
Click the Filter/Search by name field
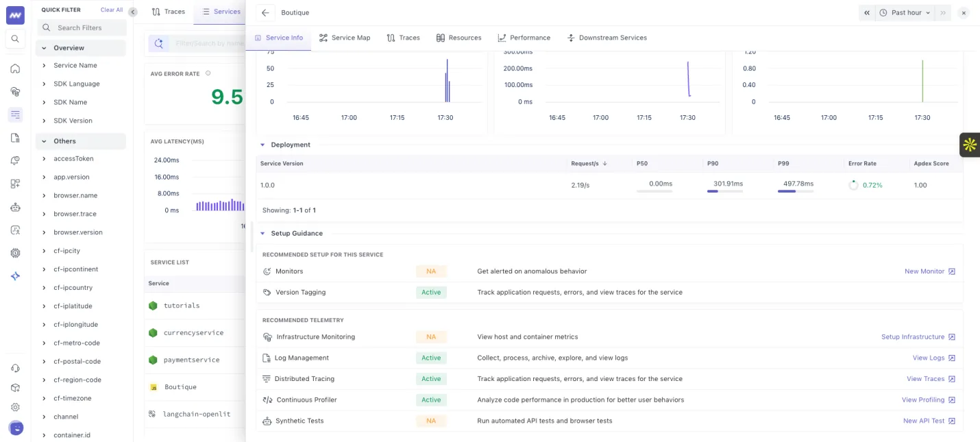(209, 44)
